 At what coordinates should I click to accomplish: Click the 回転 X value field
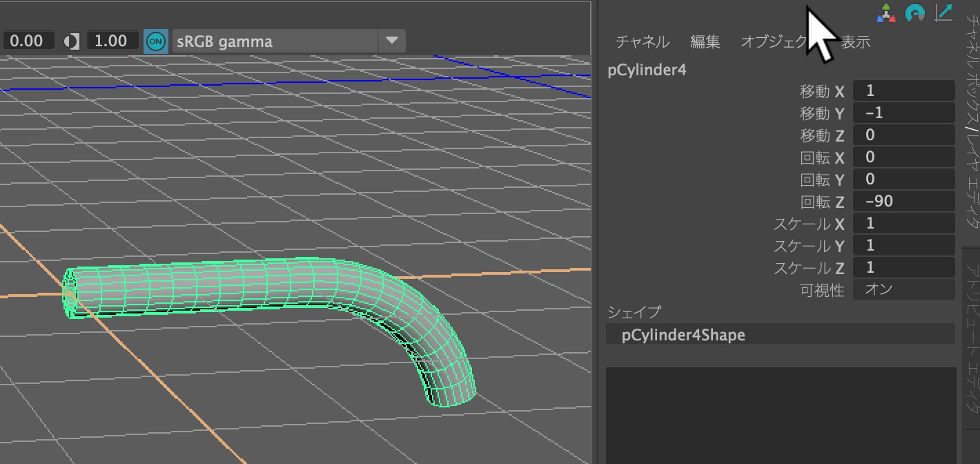click(x=904, y=157)
